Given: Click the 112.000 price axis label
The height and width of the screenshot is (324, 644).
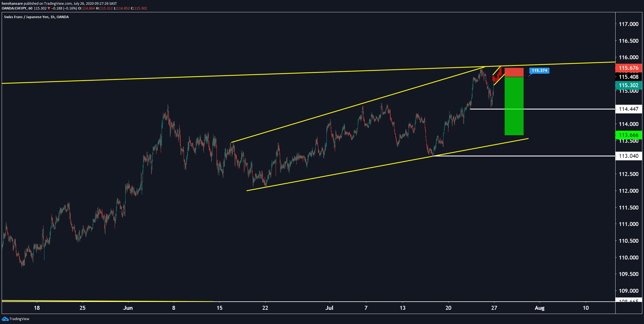Looking at the screenshot, I should [628, 191].
